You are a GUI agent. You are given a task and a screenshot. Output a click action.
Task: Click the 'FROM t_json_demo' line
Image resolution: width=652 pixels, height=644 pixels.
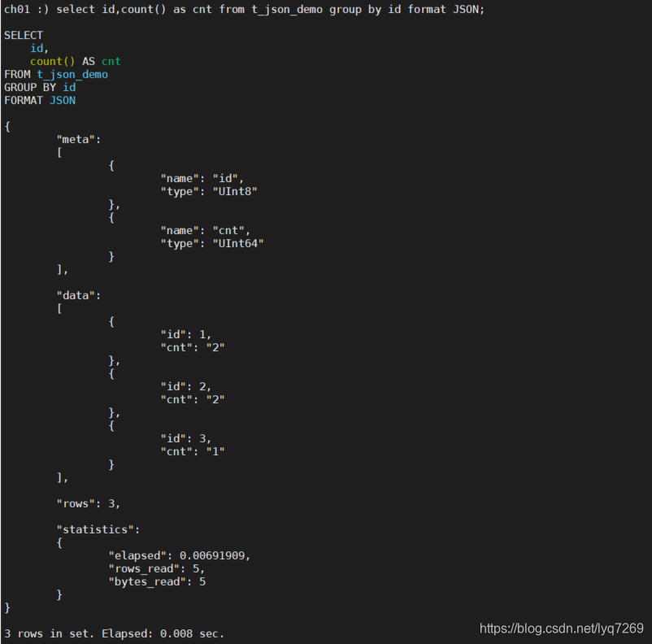[x=56, y=75]
